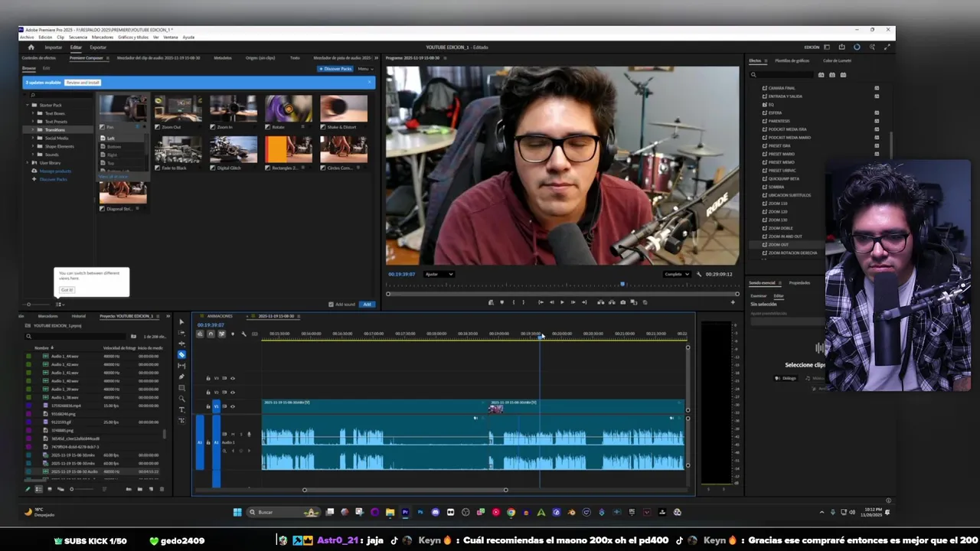This screenshot has height=551, width=980.
Task: Select the Razor tool
Action: pyautogui.click(x=181, y=354)
